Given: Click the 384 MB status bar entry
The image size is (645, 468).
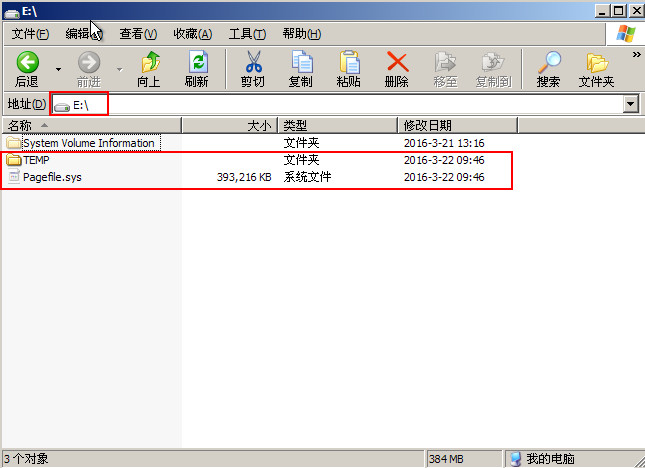Looking at the screenshot, I should (446, 459).
